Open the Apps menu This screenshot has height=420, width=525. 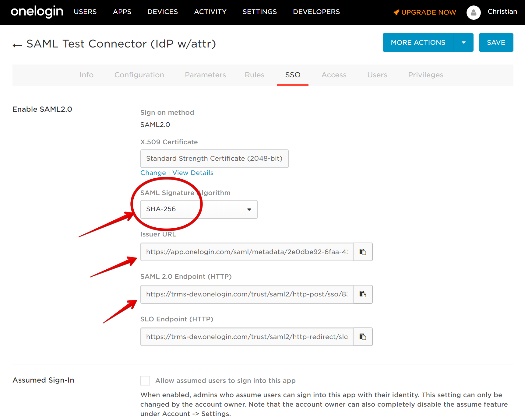122,12
